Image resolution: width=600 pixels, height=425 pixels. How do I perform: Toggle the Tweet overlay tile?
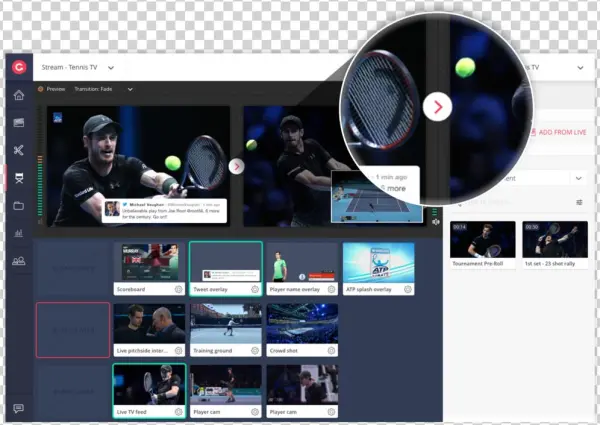pos(225,267)
